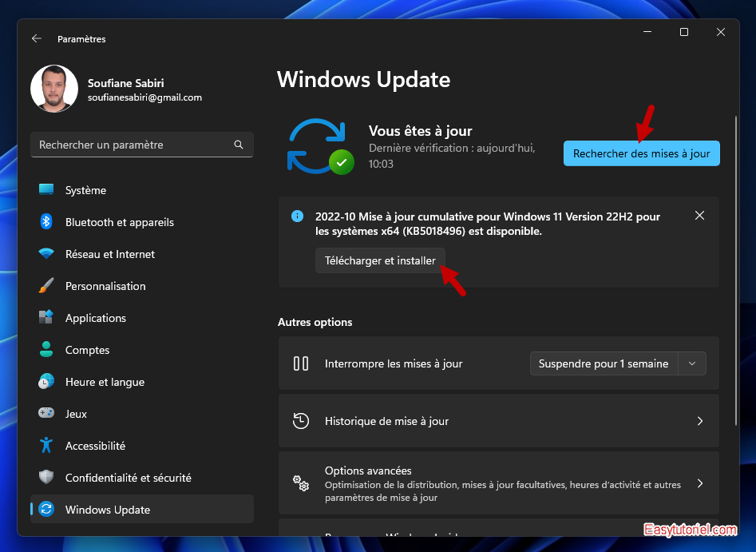Image resolution: width=756 pixels, height=552 pixels.
Task: Click the Bluetooth icon in sidebar
Action: (x=46, y=222)
